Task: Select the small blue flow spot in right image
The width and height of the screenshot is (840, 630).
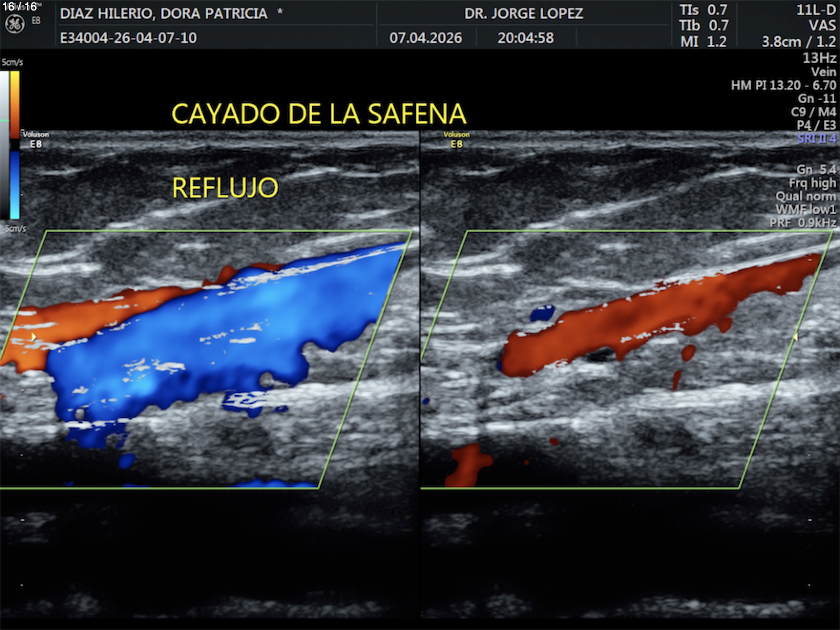Action: tap(543, 313)
